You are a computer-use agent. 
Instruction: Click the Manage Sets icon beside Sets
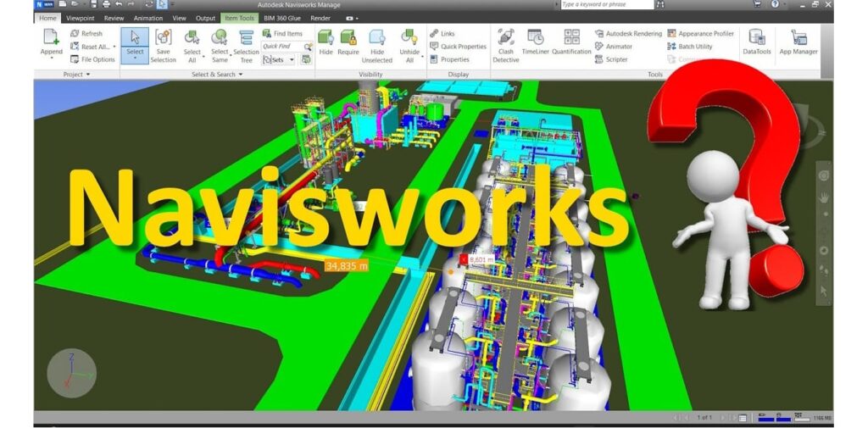pos(306,59)
